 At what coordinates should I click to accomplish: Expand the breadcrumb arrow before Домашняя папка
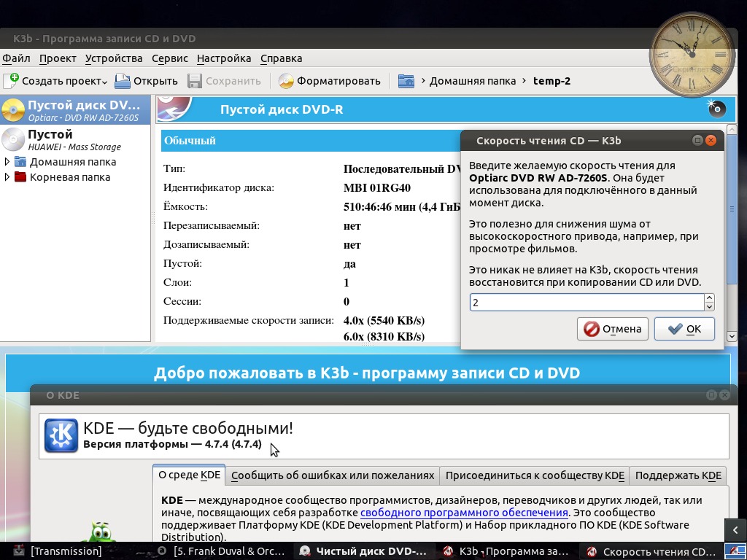(422, 81)
